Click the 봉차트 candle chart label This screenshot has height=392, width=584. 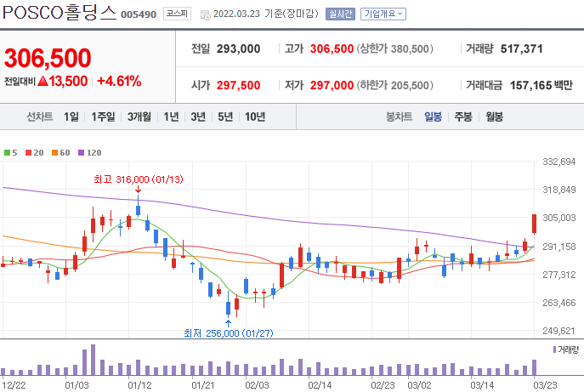click(x=399, y=117)
